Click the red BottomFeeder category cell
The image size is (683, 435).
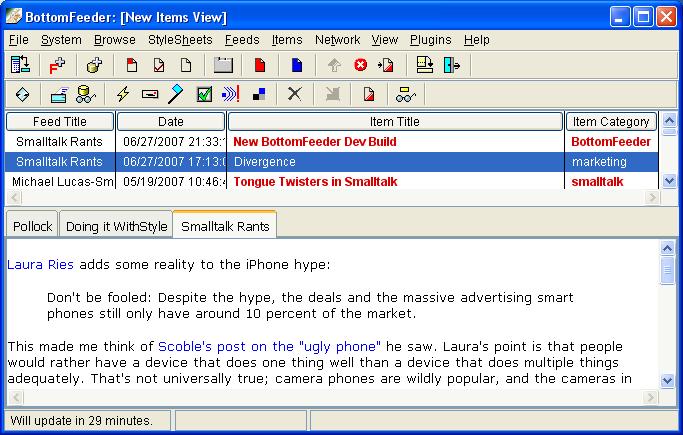(611, 142)
